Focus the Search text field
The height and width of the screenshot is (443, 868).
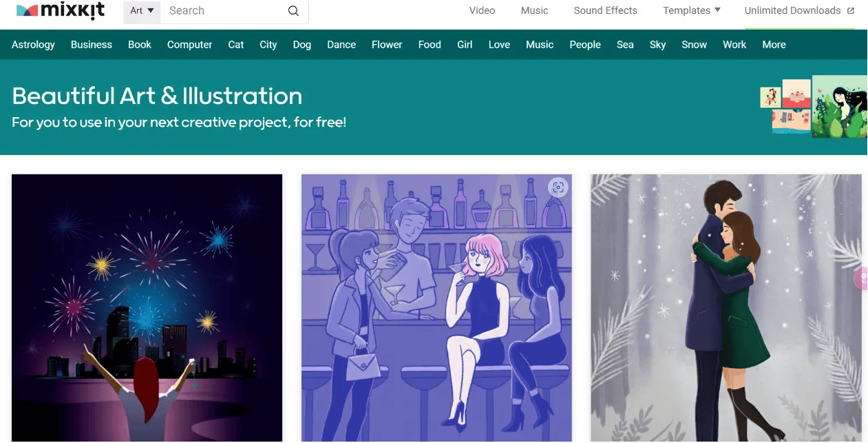(224, 11)
